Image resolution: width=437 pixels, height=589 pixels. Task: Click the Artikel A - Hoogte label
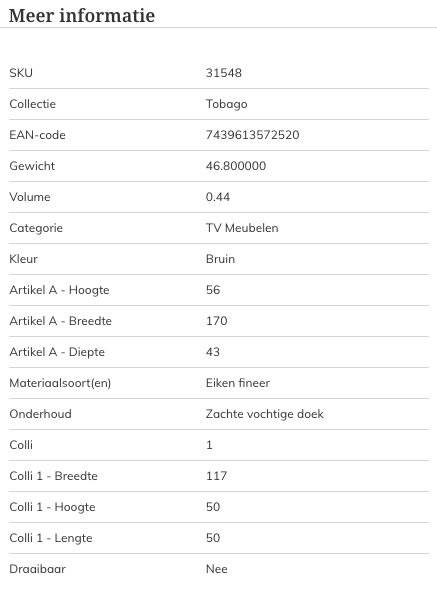59,290
